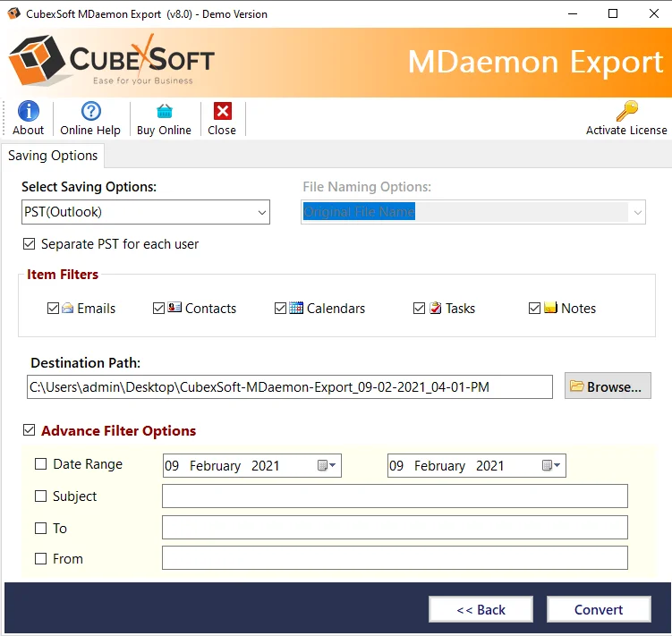Switch to the Saving Options tab
672x636 pixels.
coord(53,156)
